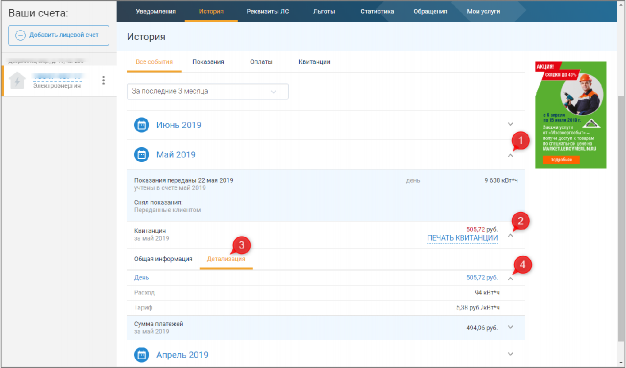Switch to the Квитанции sub-tab
The height and width of the screenshot is (368, 626).
tap(314, 62)
